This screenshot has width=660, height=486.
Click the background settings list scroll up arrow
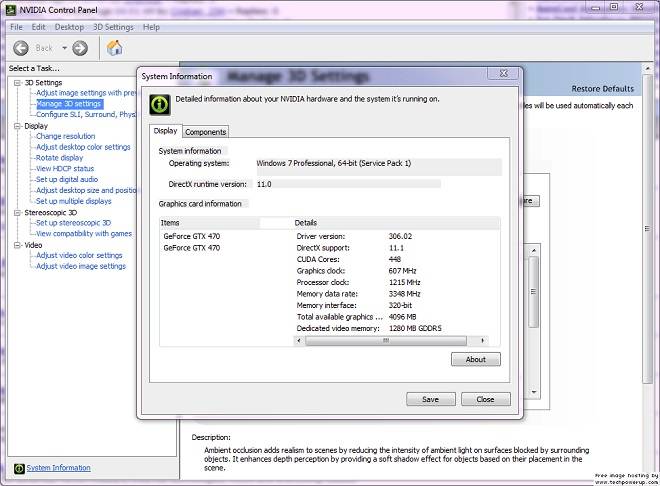pyautogui.click(x=533, y=251)
